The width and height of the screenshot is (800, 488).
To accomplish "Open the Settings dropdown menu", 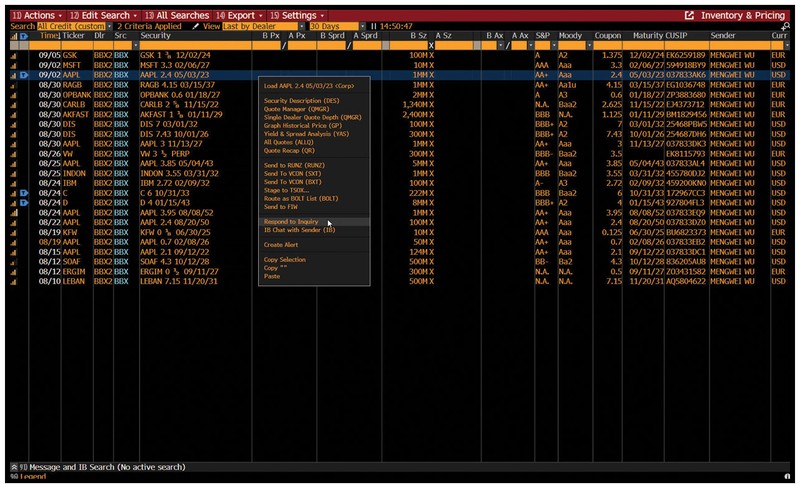I will [x=297, y=15].
